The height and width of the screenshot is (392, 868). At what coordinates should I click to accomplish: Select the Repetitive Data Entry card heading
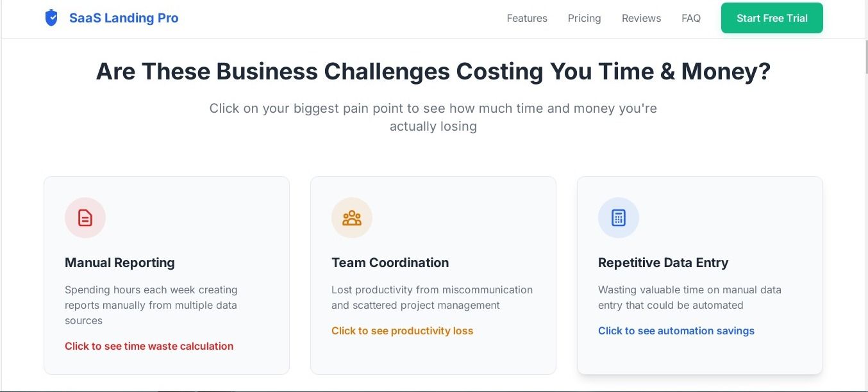(x=663, y=263)
